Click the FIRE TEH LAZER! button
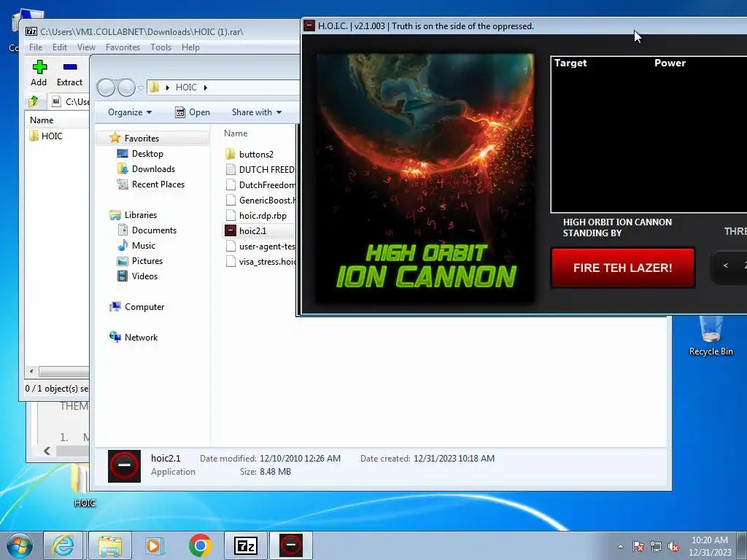This screenshot has width=747, height=560. tap(623, 268)
